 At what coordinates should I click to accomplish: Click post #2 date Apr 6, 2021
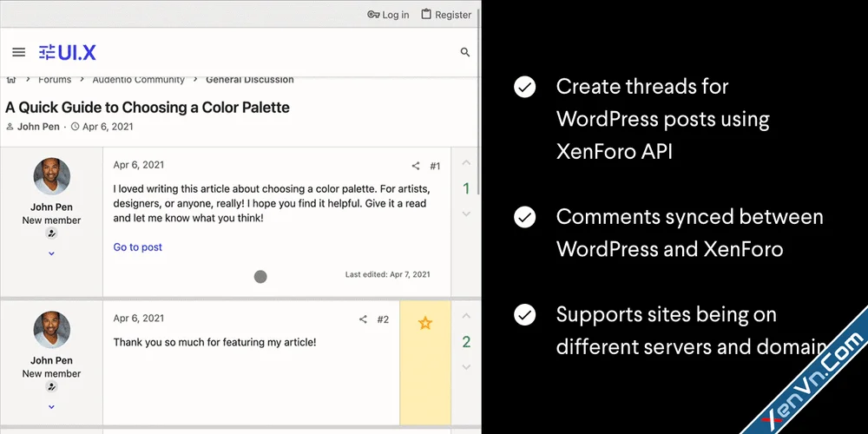pos(138,319)
